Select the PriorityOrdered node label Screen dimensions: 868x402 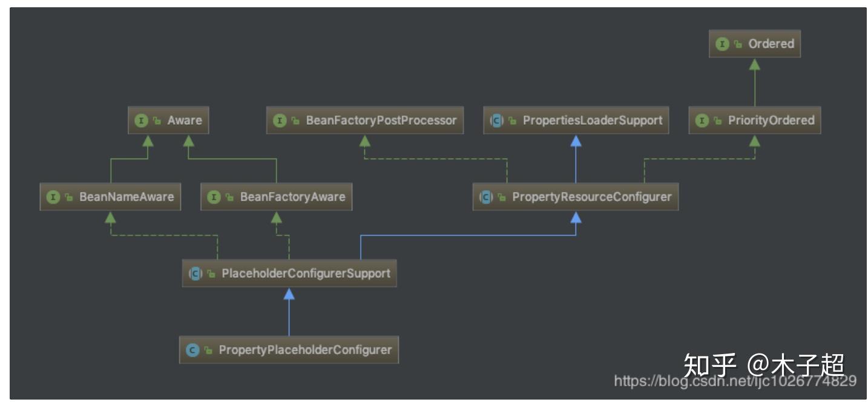pyautogui.click(x=771, y=120)
